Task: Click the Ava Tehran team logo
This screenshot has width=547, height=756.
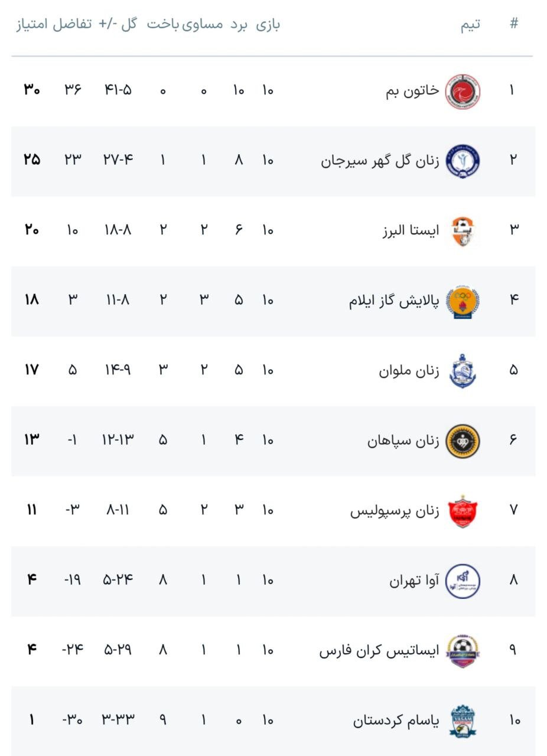Action: point(462,581)
